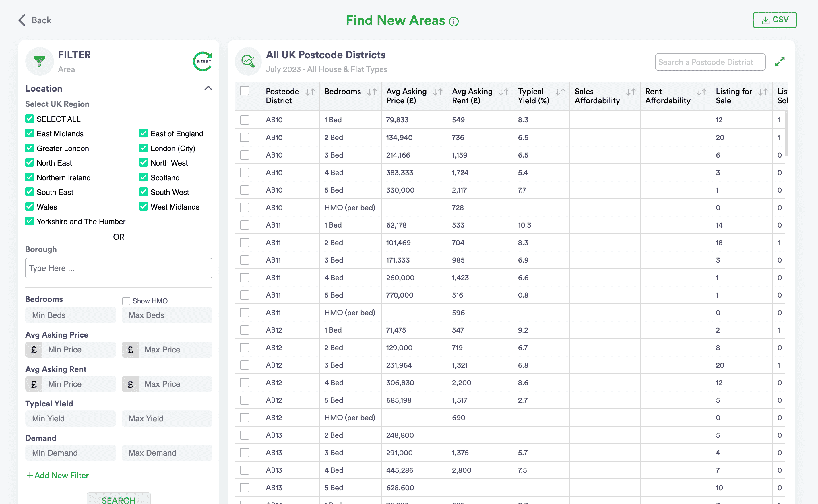Click the Reset filter icon
This screenshot has height=504, width=818.
(x=203, y=61)
